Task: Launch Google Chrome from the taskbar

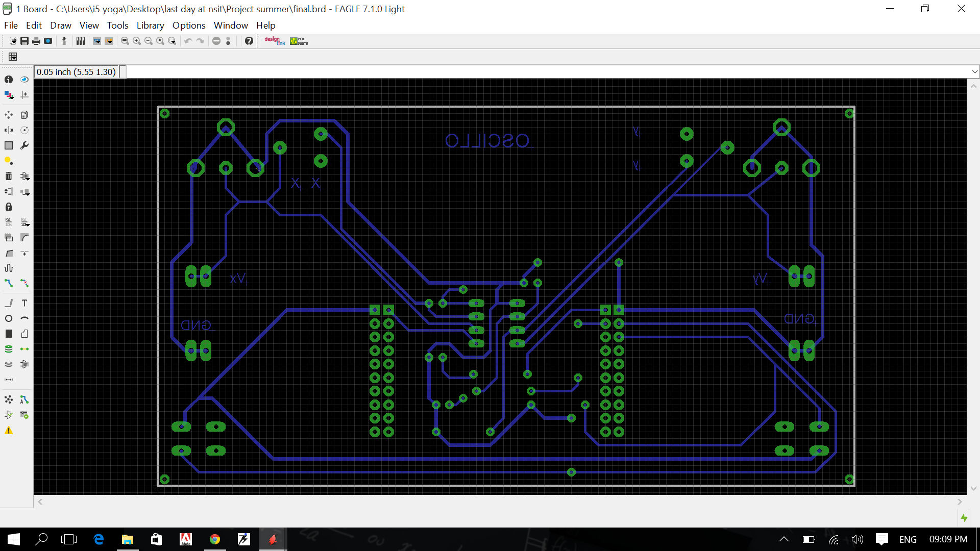Action: [x=214, y=539]
